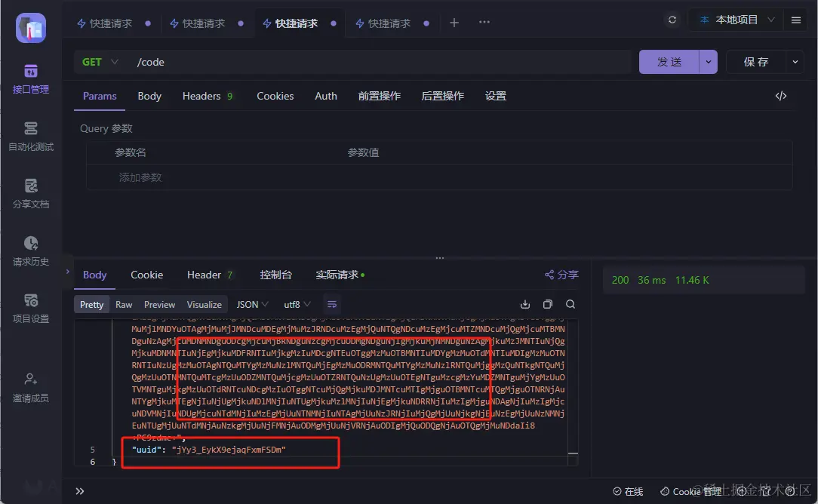
Task: Click the 200 status code text
Action: point(620,280)
